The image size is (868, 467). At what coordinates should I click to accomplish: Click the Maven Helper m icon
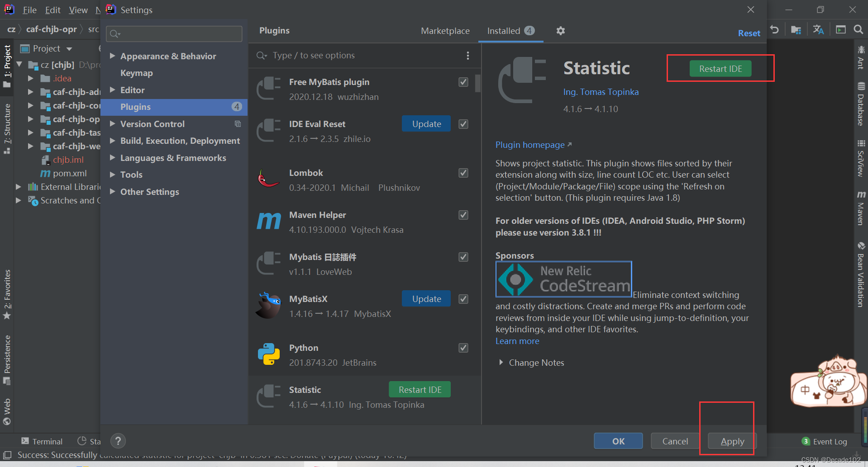(268, 222)
